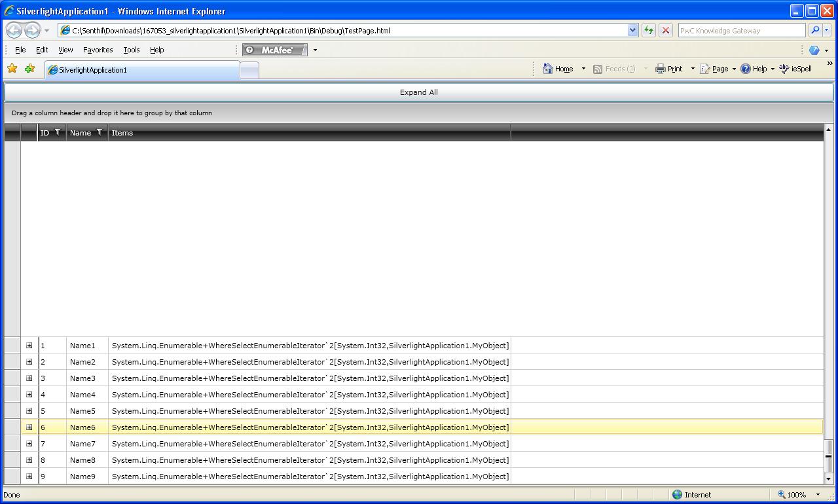Open Favorites Center star icon

(x=12, y=68)
